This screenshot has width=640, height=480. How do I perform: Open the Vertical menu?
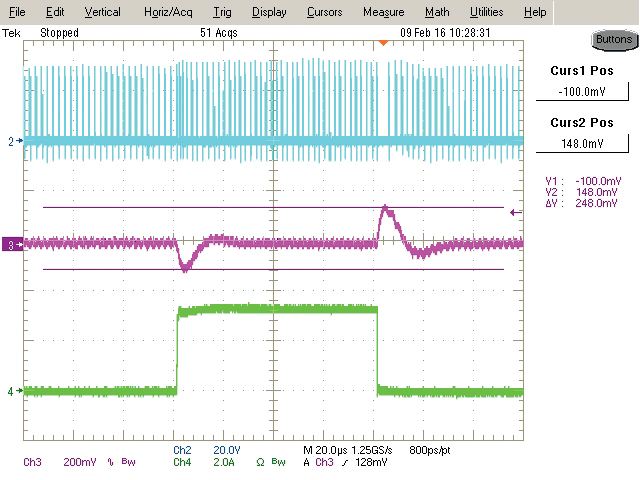coord(102,12)
